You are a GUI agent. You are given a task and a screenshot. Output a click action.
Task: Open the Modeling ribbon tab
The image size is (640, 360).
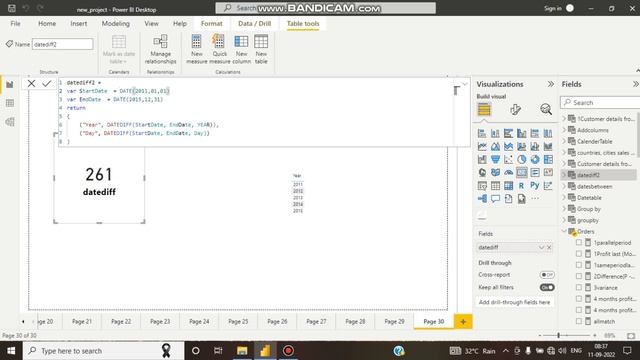[x=116, y=24]
